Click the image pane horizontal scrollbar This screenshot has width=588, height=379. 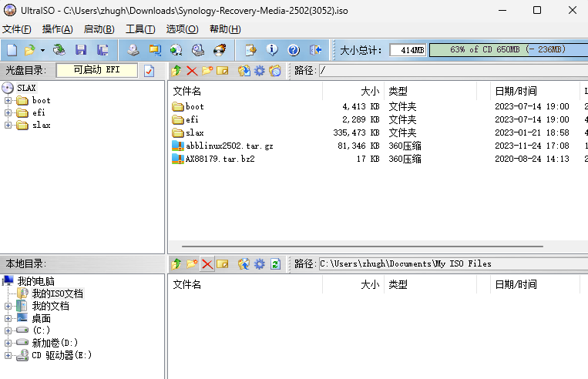click(x=362, y=247)
